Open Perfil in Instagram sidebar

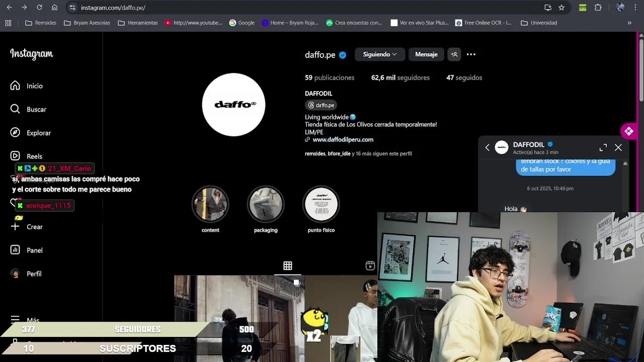[26, 274]
